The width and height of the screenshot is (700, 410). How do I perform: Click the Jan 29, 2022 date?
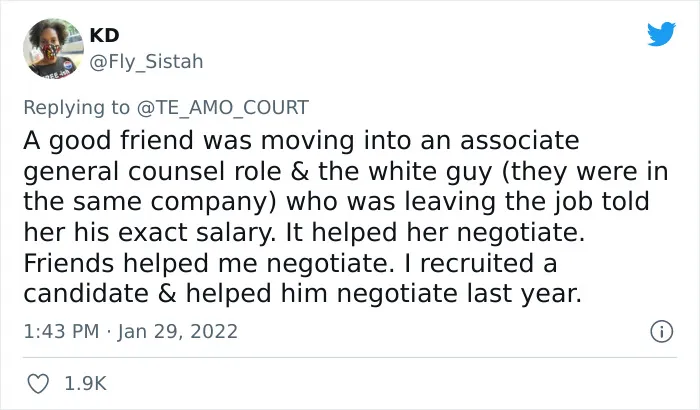point(178,331)
